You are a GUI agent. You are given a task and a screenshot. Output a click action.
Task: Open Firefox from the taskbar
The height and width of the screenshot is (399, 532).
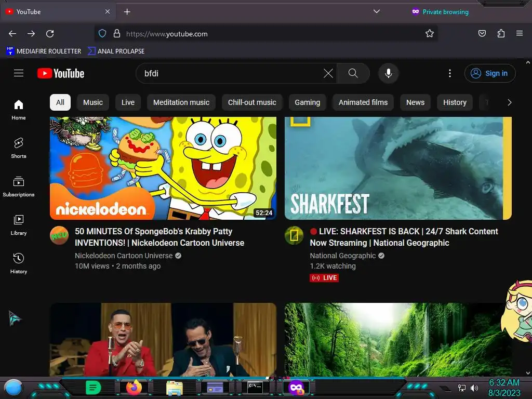tap(134, 388)
